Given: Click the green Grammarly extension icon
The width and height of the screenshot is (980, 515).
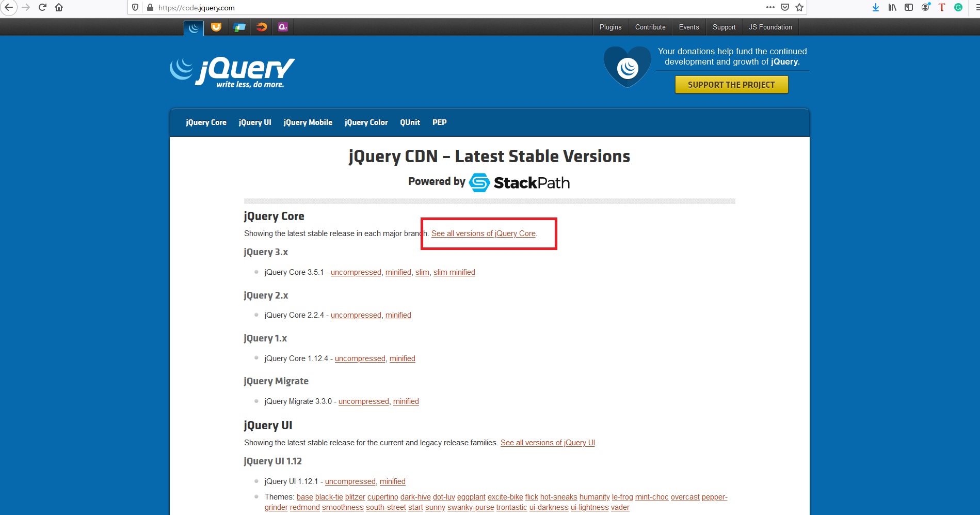Looking at the screenshot, I should coord(958,7).
